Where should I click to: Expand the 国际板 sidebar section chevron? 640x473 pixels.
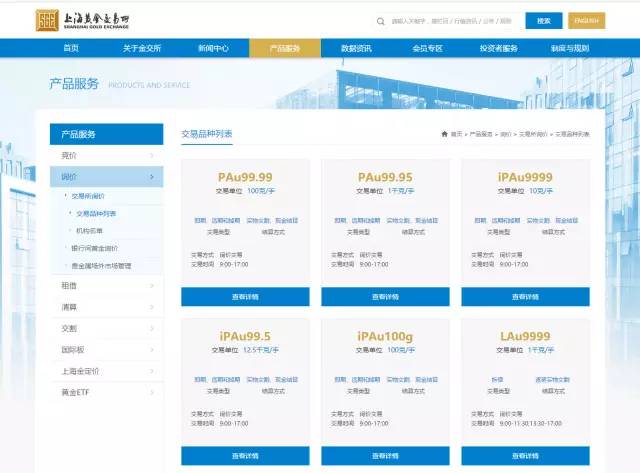pos(152,350)
